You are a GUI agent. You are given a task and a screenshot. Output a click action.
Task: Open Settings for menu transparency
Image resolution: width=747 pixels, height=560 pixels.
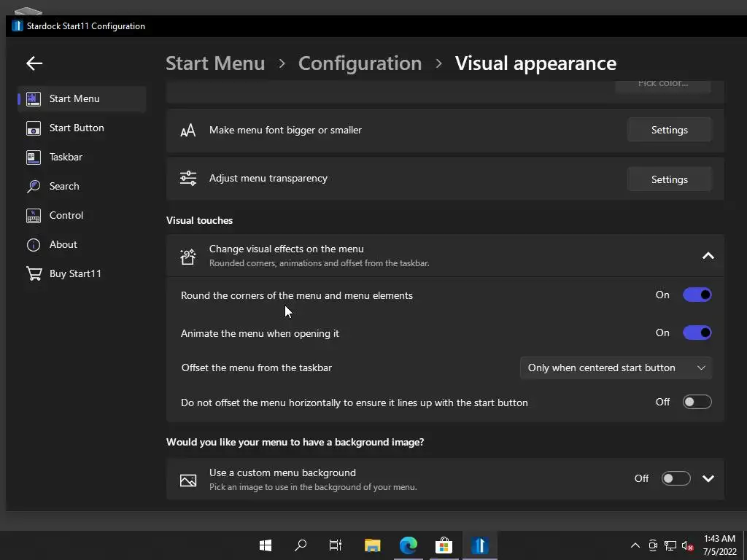click(670, 179)
